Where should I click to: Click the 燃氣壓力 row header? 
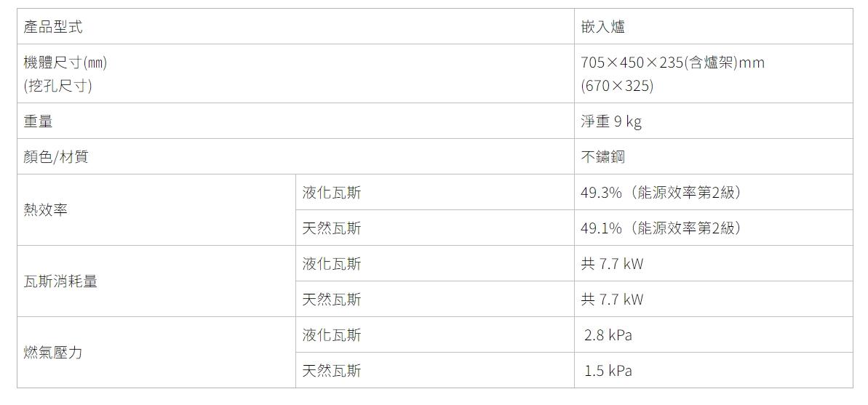coord(156,353)
